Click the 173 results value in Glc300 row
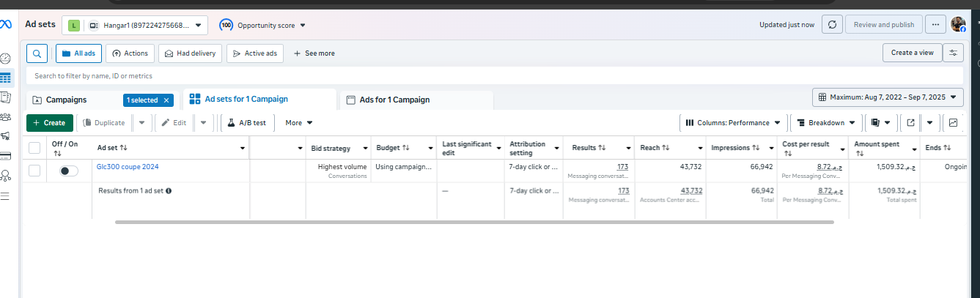Image resolution: width=980 pixels, height=298 pixels. pos(623,167)
